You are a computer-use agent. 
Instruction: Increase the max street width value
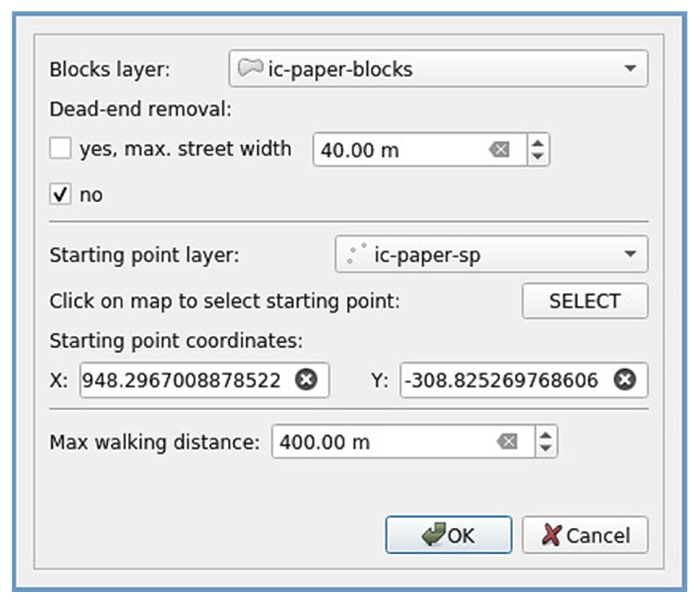tap(538, 143)
